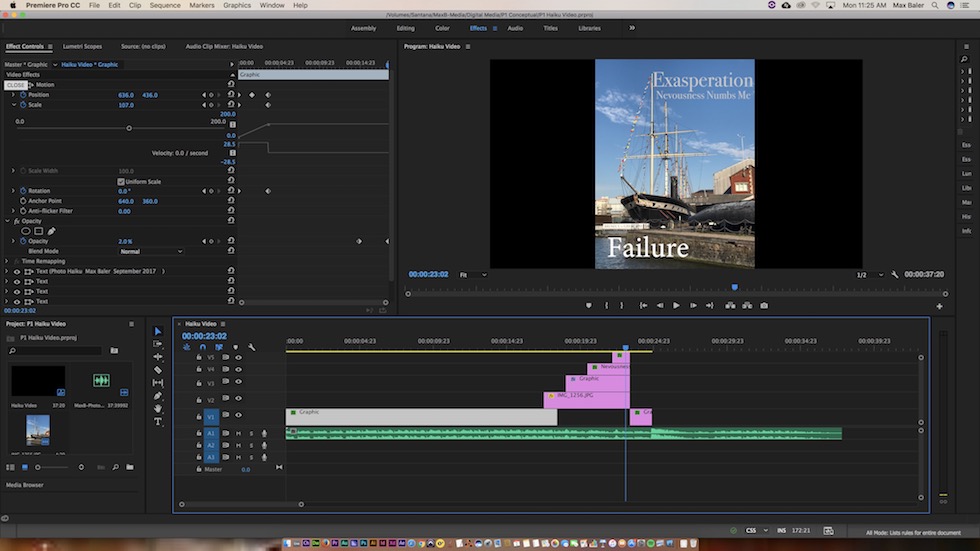Image resolution: width=980 pixels, height=551 pixels.
Task: Select the Slip tool
Action: (158, 382)
